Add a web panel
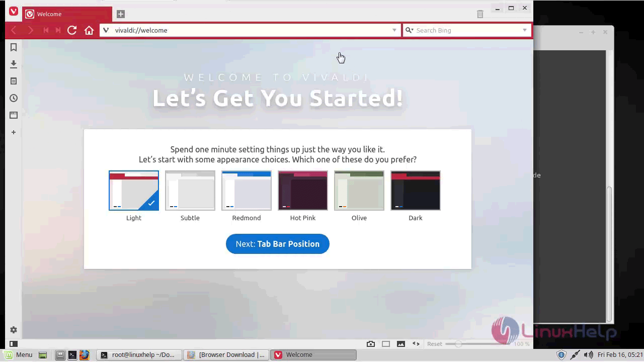The width and height of the screenshot is (644, 362). [14, 132]
